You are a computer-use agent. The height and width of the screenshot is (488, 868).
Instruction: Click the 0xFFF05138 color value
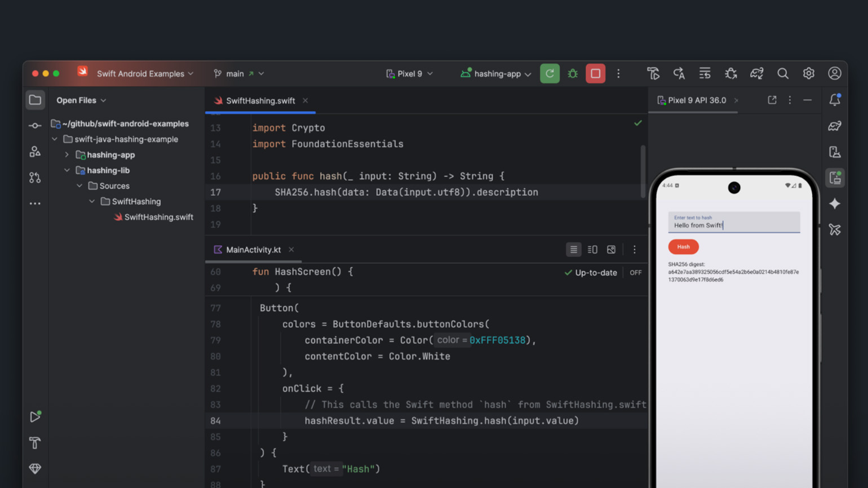(497, 340)
